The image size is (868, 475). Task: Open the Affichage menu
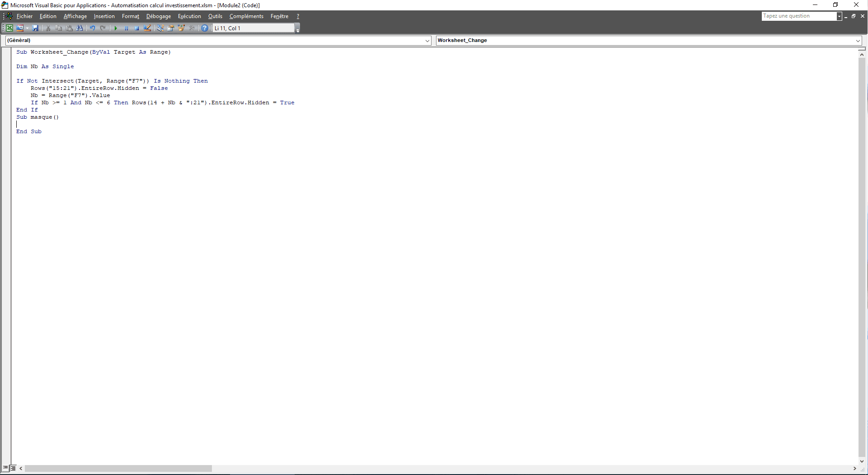coord(75,16)
